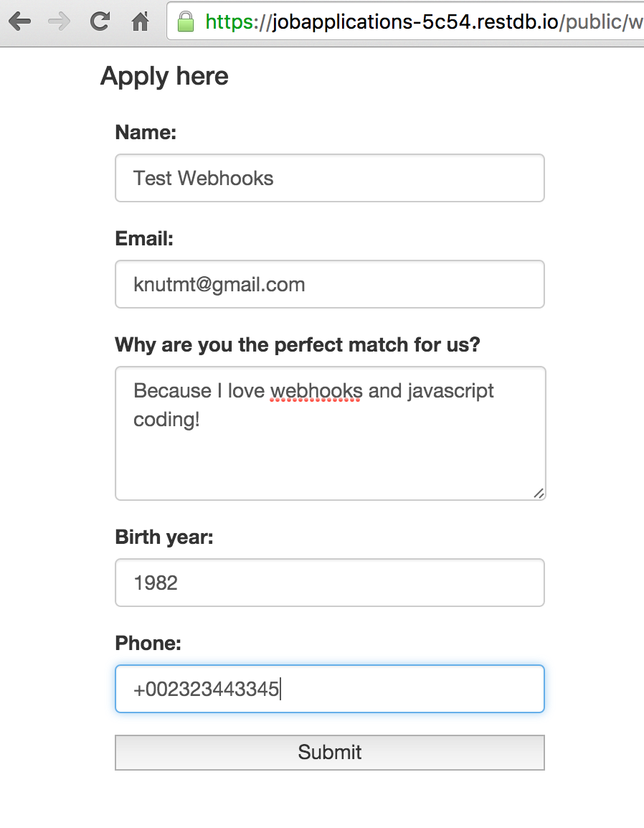Click the Name: field label

click(146, 132)
